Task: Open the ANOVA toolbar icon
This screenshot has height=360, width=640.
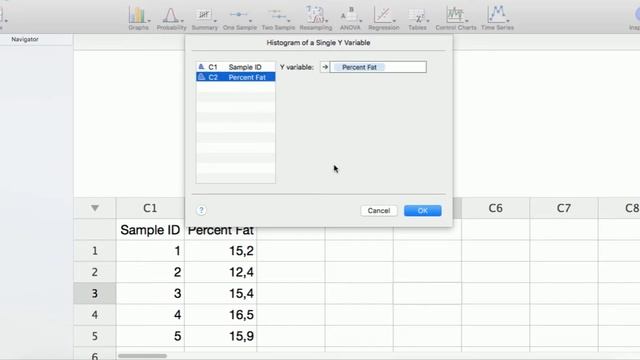Action: pyautogui.click(x=350, y=18)
